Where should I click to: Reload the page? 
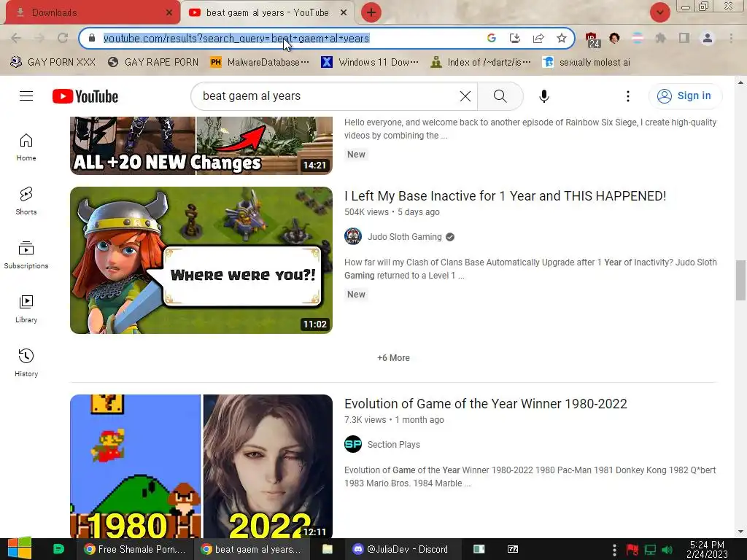[63, 38]
